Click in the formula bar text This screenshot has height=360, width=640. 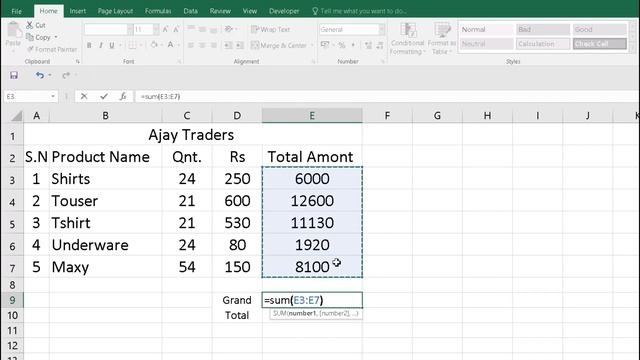coord(160,97)
